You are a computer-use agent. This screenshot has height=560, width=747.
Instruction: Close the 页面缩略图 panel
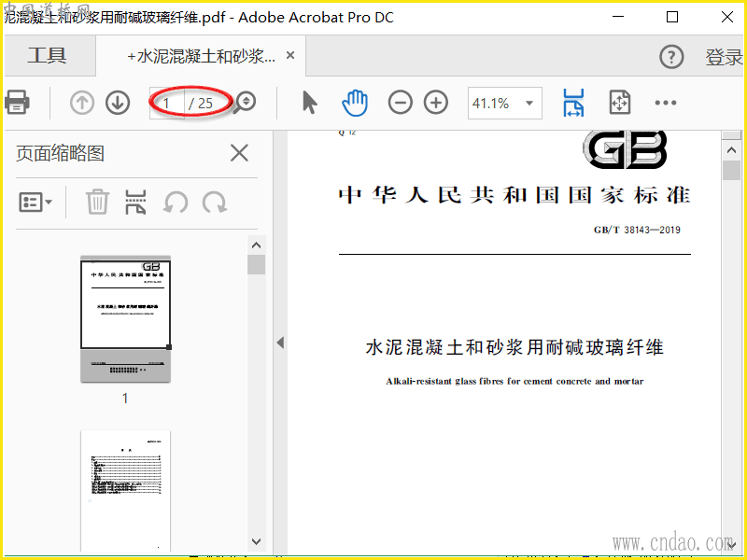[x=239, y=153]
